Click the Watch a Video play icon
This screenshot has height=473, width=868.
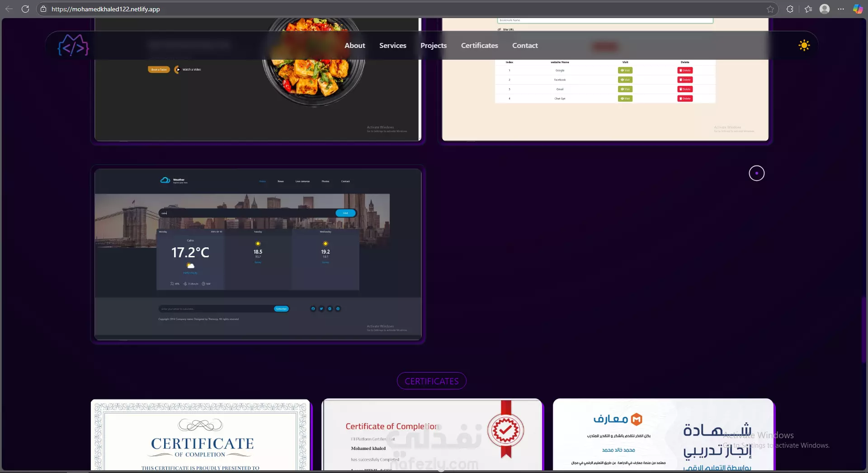click(177, 70)
